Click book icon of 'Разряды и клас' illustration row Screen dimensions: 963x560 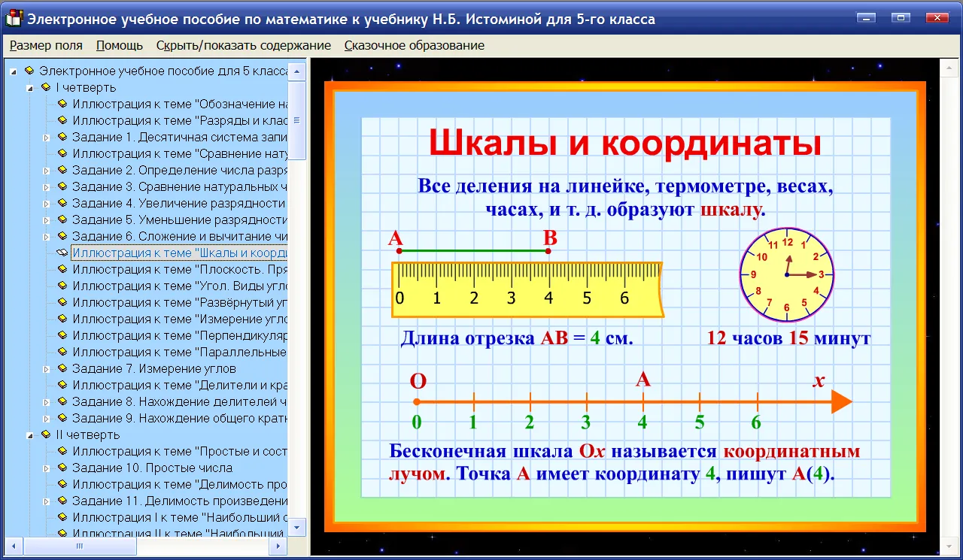click(62, 120)
